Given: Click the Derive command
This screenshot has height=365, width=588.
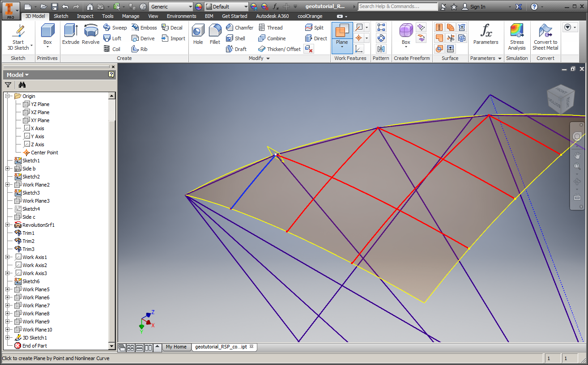Looking at the screenshot, I should (x=143, y=38).
